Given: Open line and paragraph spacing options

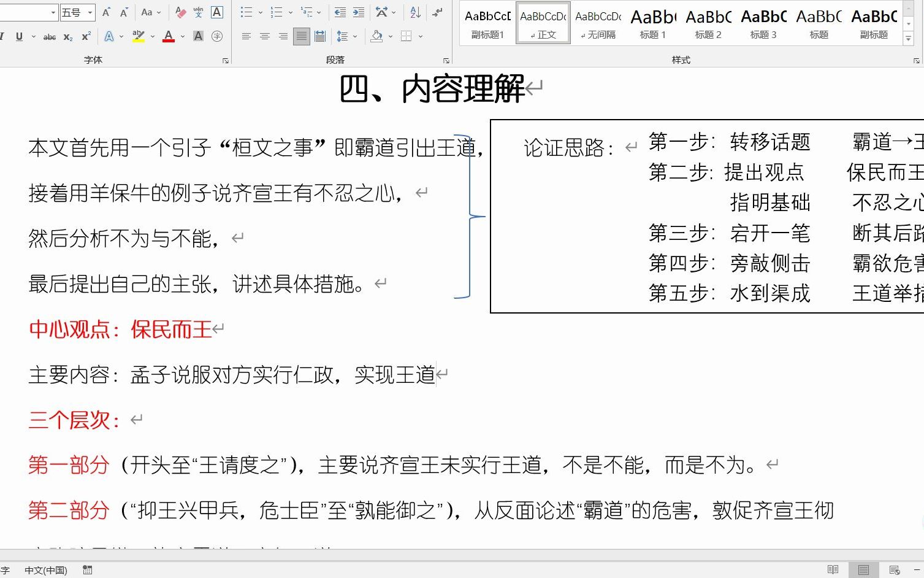Looking at the screenshot, I should [342, 37].
